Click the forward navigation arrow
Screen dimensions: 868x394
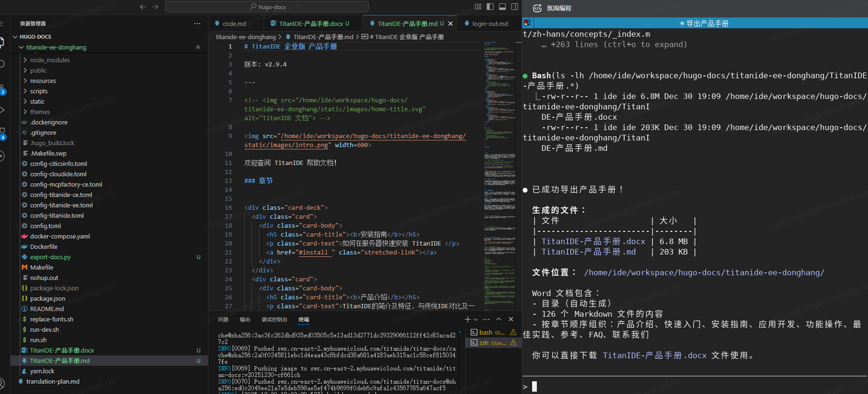click(x=155, y=7)
